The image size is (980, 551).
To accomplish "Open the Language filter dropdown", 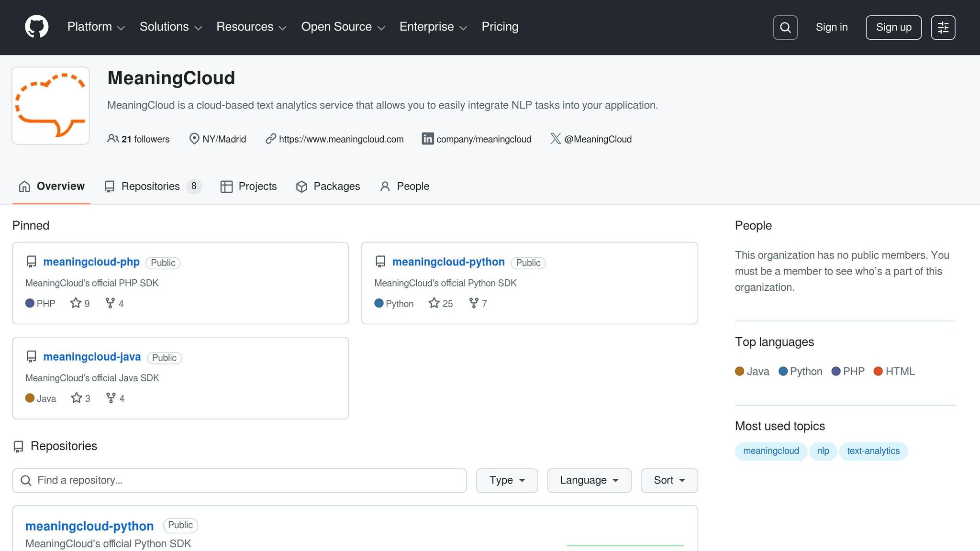I will 589,480.
